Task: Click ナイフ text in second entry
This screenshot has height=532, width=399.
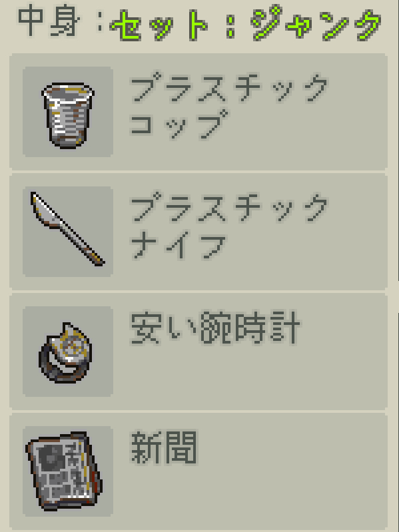Action: [x=178, y=244]
